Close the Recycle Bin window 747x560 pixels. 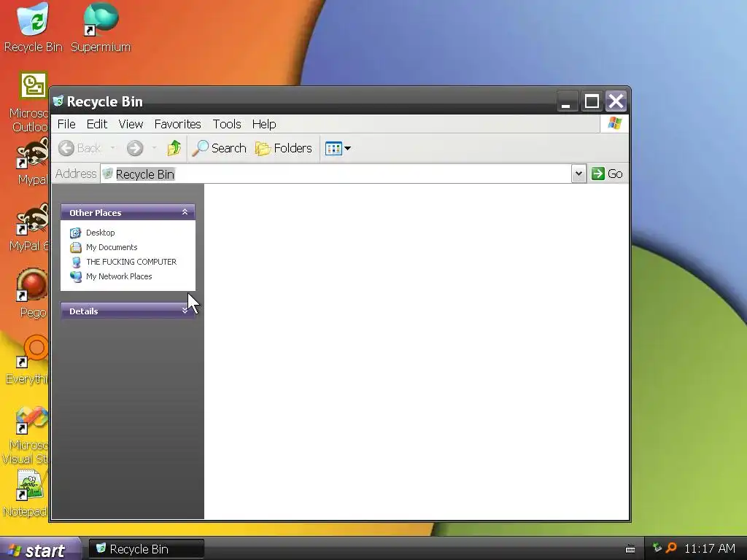tap(616, 101)
